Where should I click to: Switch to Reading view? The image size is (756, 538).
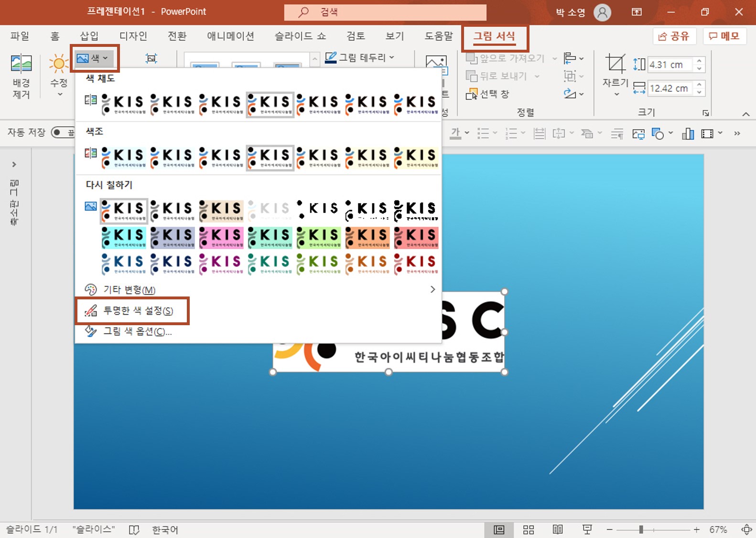[x=558, y=529]
